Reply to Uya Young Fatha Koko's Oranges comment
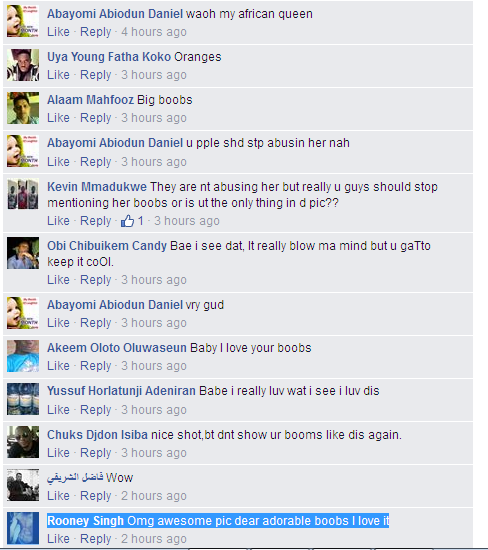Screen dimensions: 488x550 (x=95, y=75)
